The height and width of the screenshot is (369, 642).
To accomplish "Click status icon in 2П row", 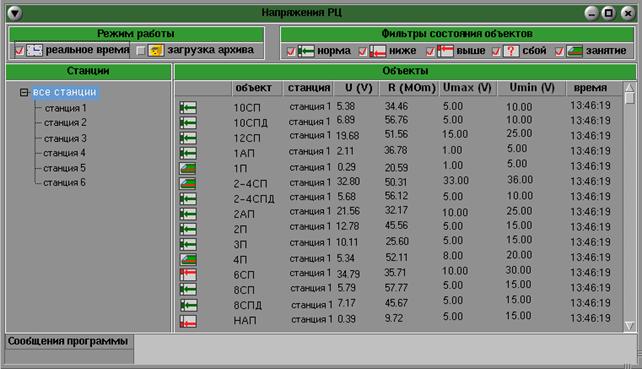I will click(x=188, y=229).
